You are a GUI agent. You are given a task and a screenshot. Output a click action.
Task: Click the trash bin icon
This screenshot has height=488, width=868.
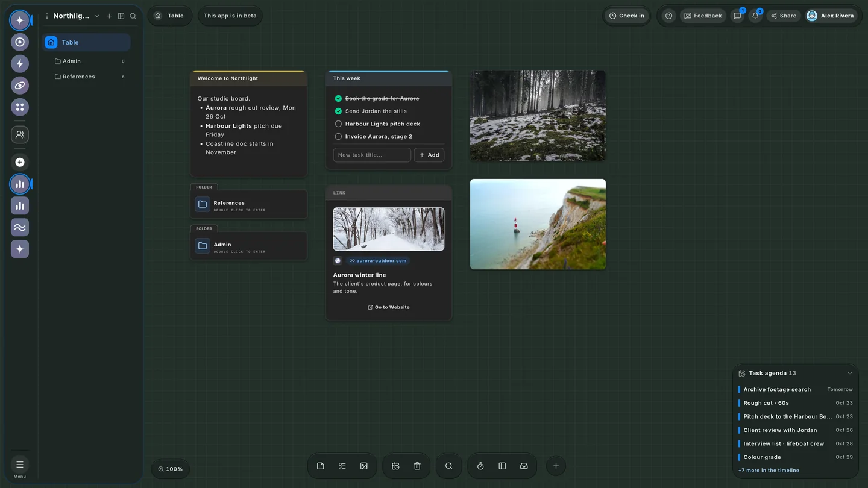point(417,466)
